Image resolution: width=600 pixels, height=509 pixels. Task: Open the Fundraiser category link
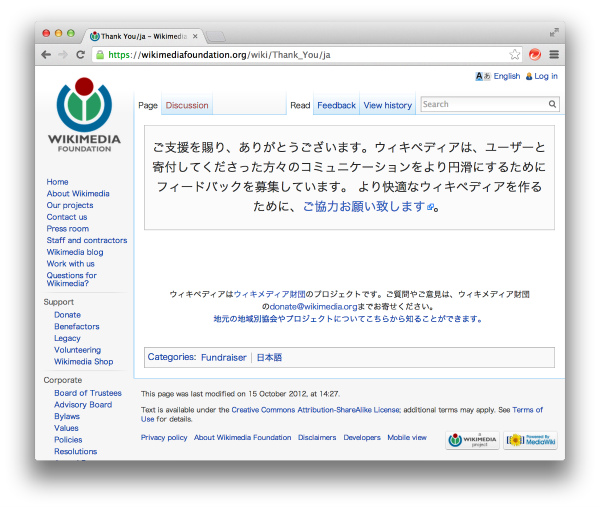(224, 357)
